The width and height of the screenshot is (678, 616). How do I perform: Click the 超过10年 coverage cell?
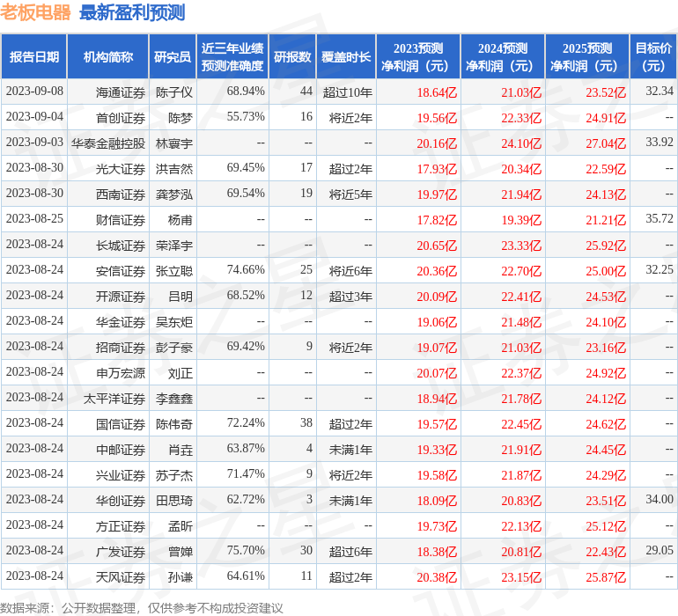(x=347, y=92)
